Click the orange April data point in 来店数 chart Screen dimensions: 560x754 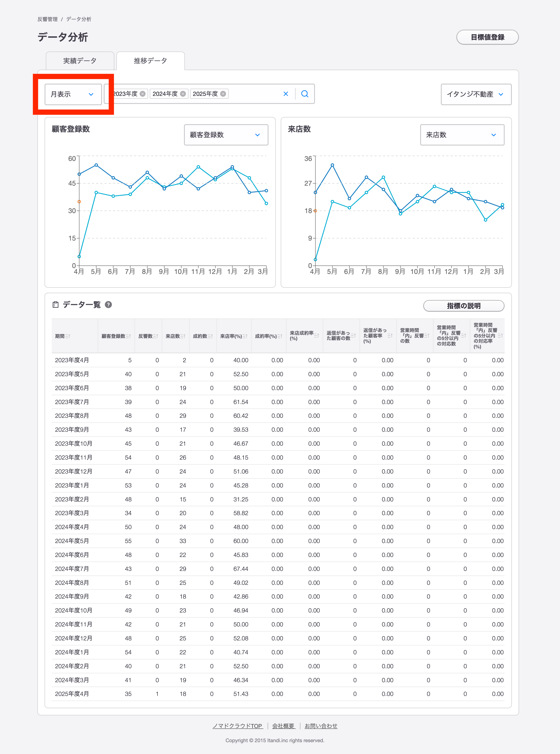tap(315, 211)
